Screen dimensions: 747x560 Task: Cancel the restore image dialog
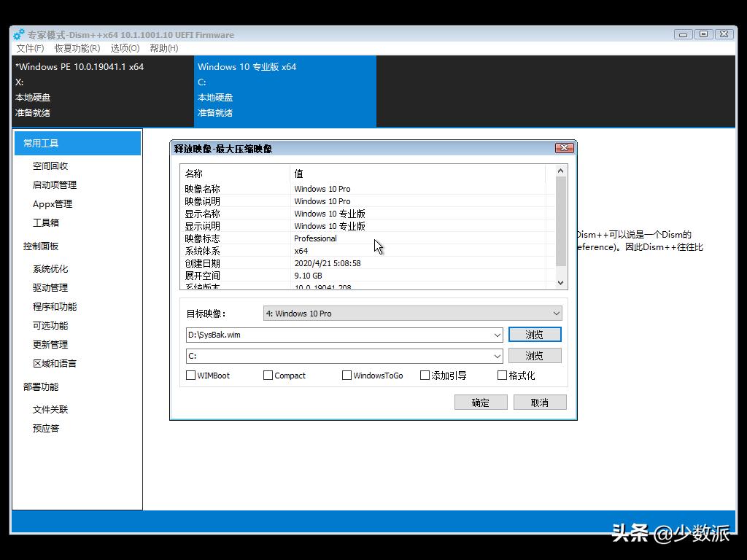pos(539,402)
